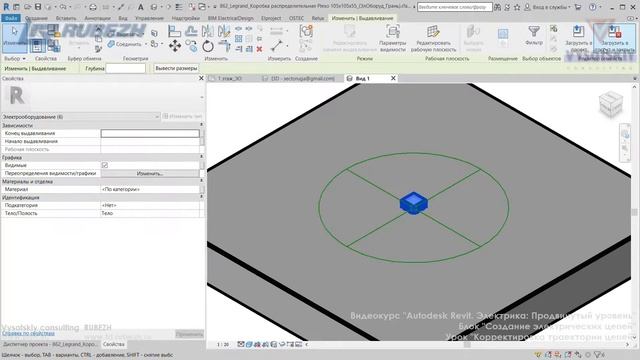Image resolution: width=640 pixels, height=360 pixels.
Task: Collapse the Identity Data (Идентификация) section
Action: pos(201,197)
